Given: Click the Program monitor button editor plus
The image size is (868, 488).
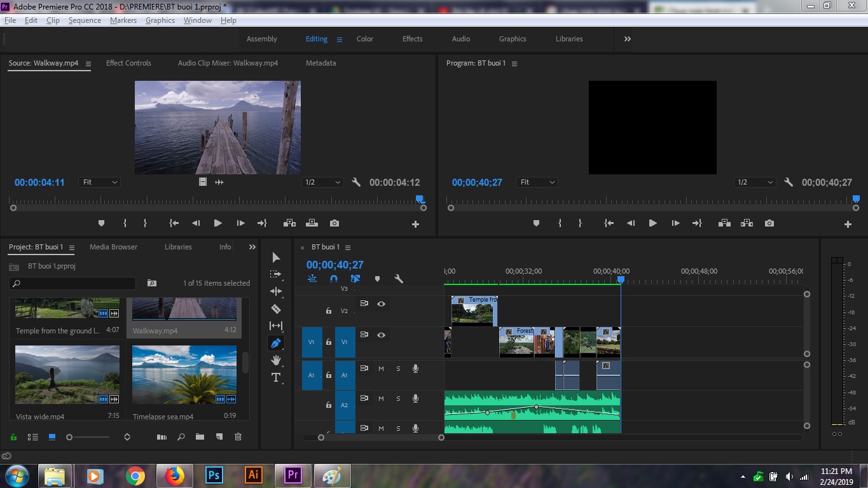Looking at the screenshot, I should (848, 224).
